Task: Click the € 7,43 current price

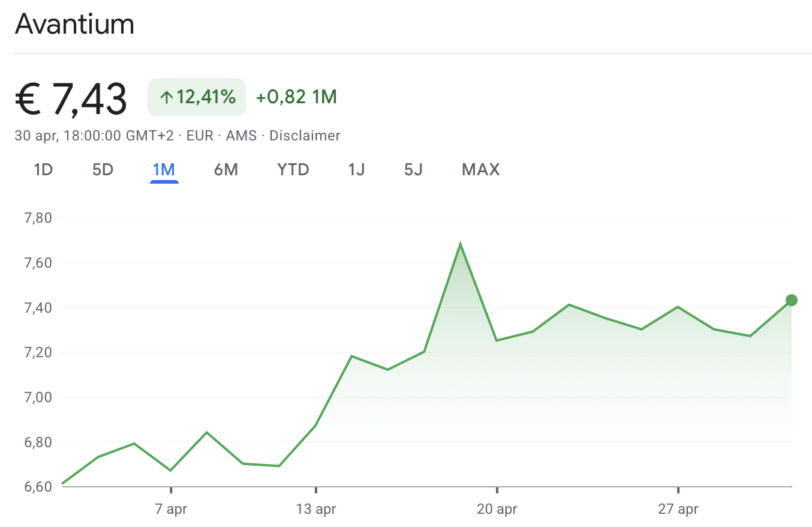Action: tap(71, 98)
